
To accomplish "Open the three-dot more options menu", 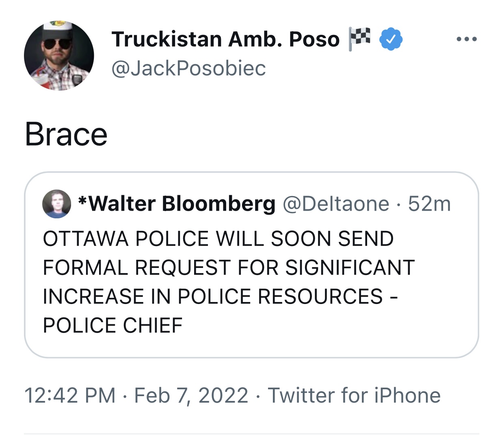I will pyautogui.click(x=466, y=39).
